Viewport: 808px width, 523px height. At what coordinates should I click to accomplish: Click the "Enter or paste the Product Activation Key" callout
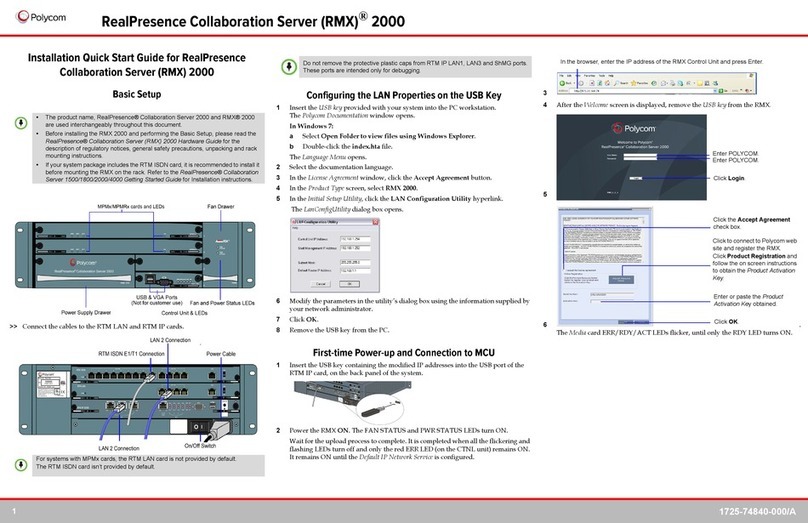[748, 300]
